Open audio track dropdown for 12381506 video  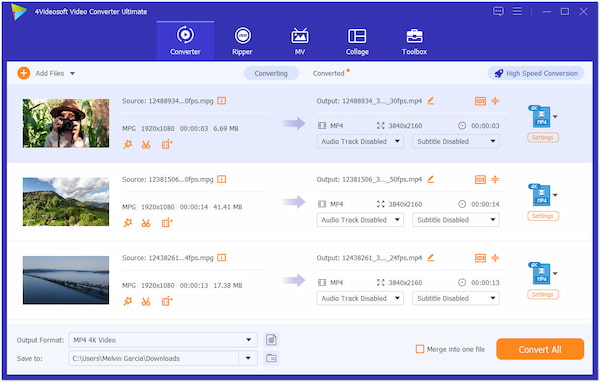360,220
